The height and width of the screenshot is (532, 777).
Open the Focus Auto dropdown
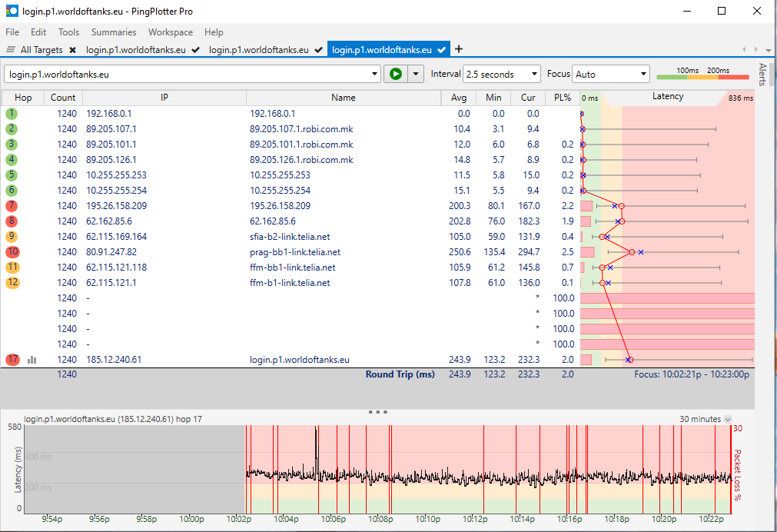click(x=610, y=74)
